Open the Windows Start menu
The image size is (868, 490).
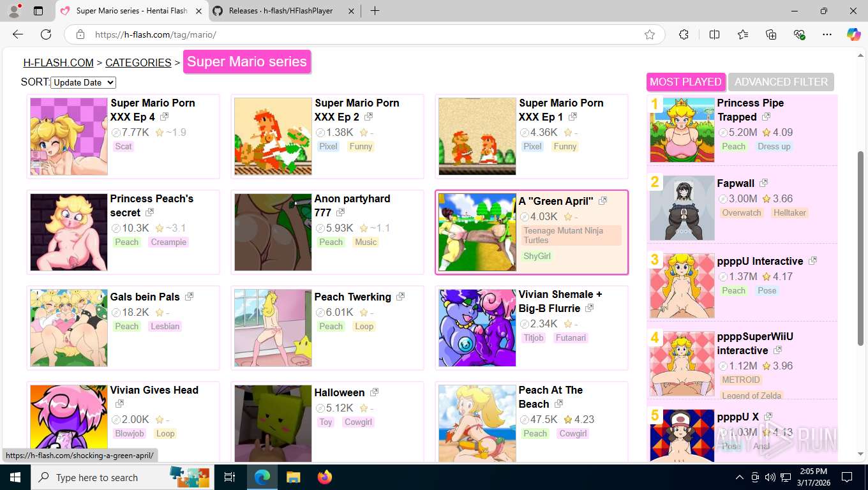pos(15,477)
